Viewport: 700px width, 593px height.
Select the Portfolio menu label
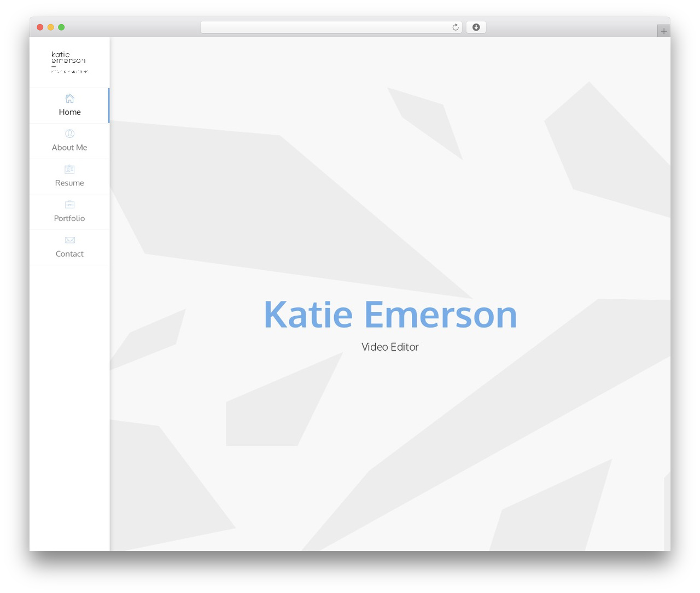point(69,218)
